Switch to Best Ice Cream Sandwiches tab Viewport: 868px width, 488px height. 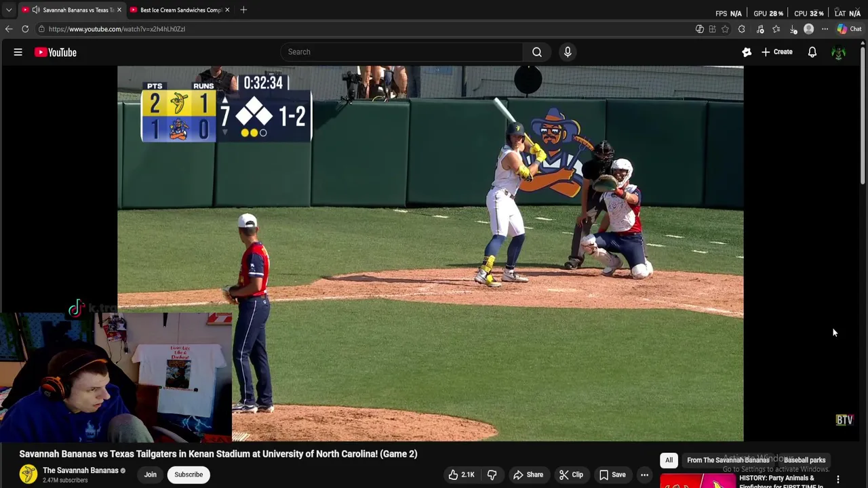coord(180,9)
